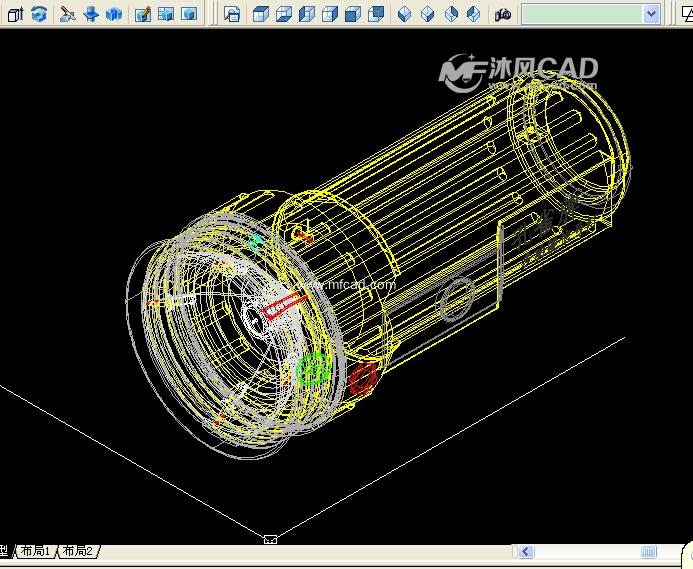Click the horizontal scrollbar thumb
This screenshot has width=693, height=569.
click(649, 551)
